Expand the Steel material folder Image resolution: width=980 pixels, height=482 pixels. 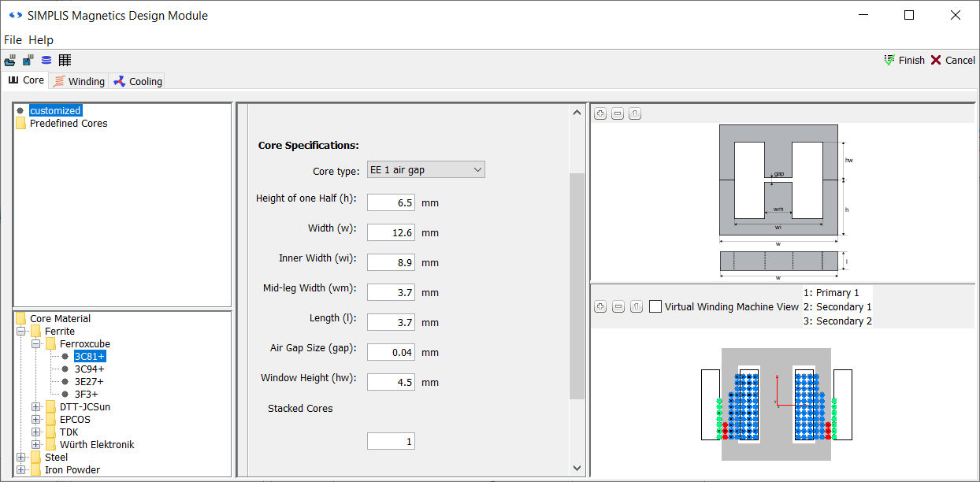pyautogui.click(x=21, y=458)
